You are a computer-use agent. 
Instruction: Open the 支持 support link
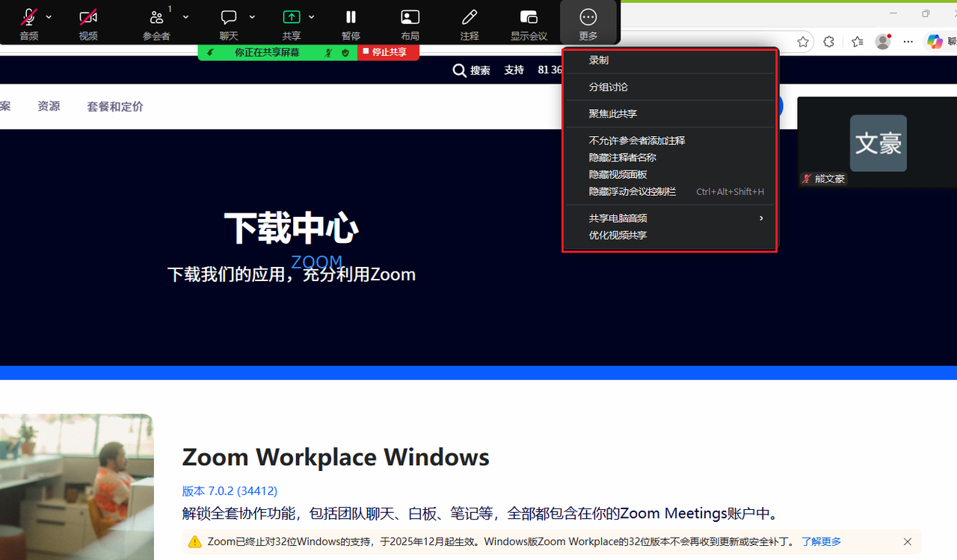(514, 70)
